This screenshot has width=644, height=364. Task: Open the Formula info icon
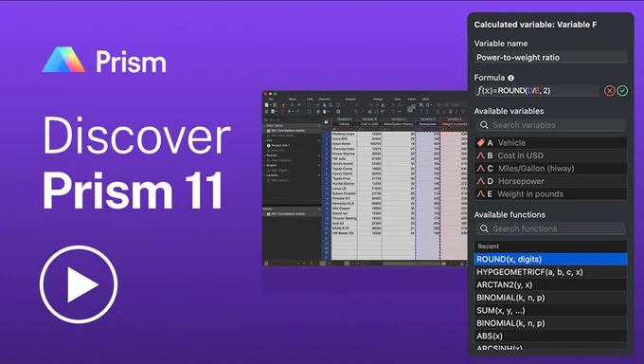(x=510, y=78)
